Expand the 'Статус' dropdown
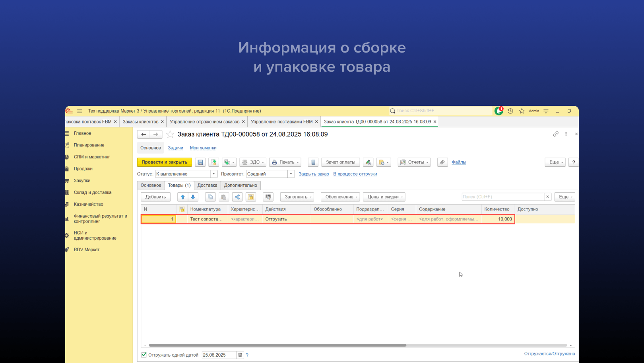Screen dimensions: 644x363 tap(214, 174)
